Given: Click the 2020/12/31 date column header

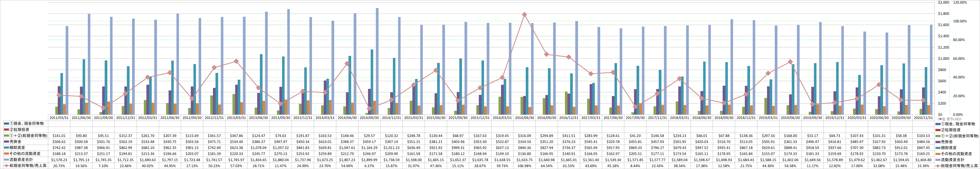Looking at the screenshot, I should 924,118.
